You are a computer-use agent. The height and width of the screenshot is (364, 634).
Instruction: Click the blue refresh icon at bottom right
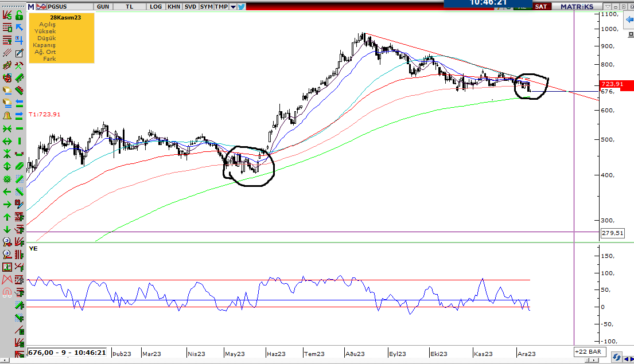tap(616, 357)
